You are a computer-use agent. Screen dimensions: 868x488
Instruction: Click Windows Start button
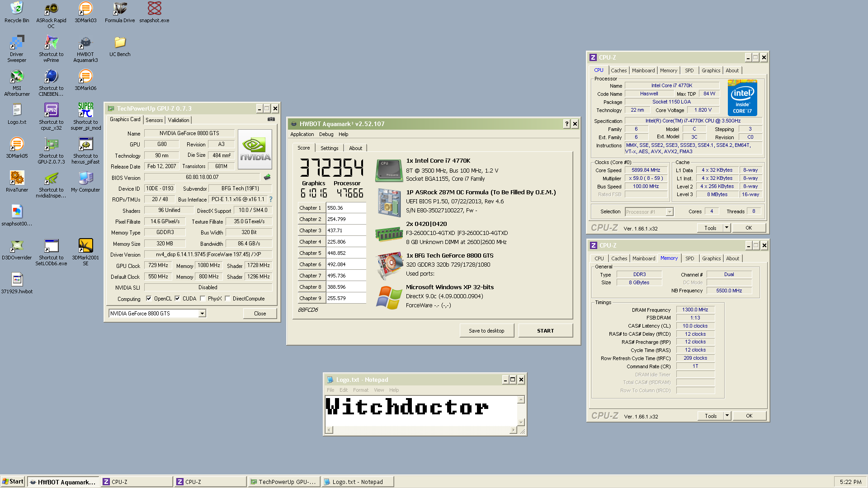[x=13, y=482]
